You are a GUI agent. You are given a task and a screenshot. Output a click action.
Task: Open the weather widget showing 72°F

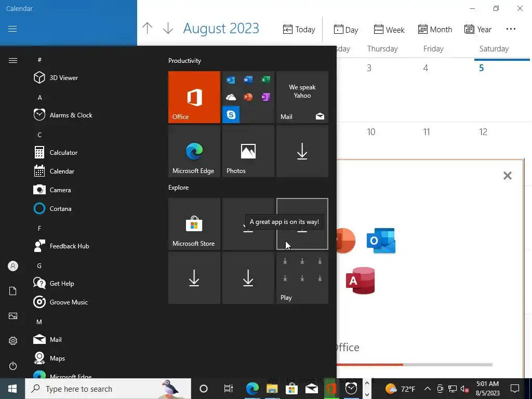(400, 389)
